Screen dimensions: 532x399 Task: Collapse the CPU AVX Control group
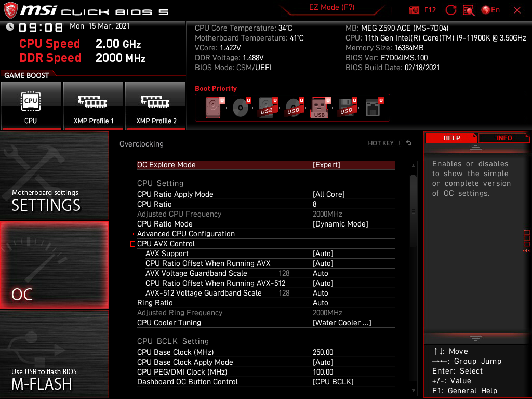(132, 244)
